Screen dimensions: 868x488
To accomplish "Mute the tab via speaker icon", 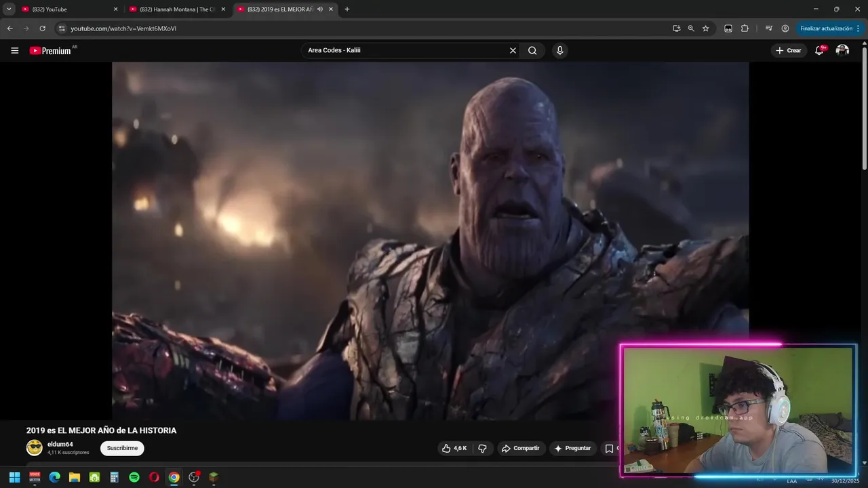I will 319,9.
